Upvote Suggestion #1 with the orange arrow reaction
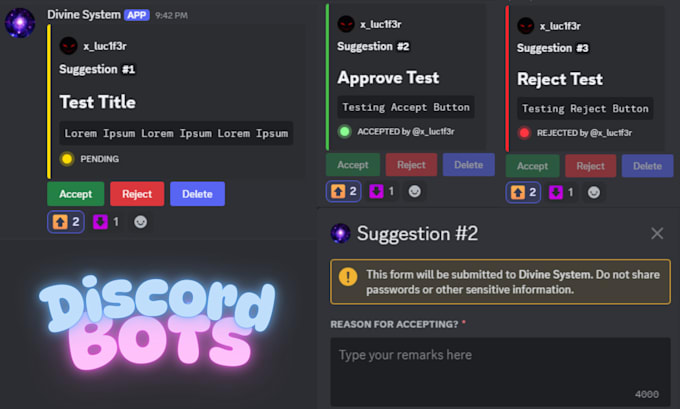 (66, 222)
